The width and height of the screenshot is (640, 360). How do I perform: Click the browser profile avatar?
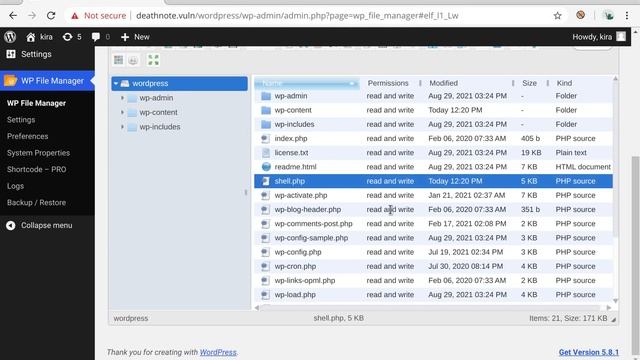[609, 16]
